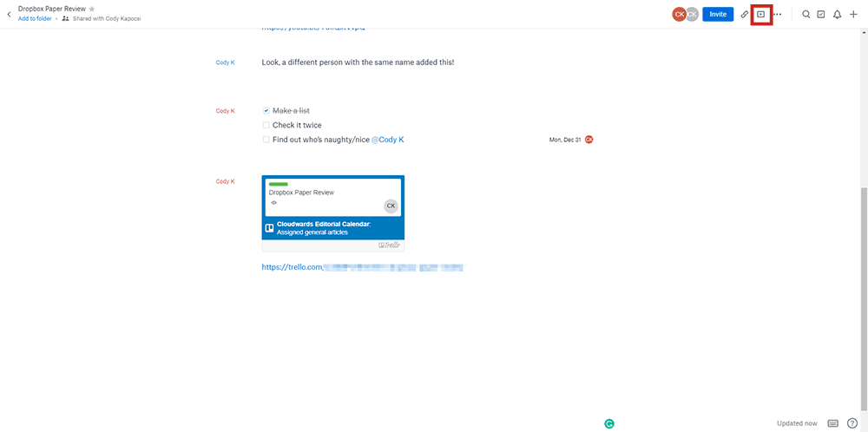
Task: Click the blue Invite button
Action: click(x=718, y=15)
